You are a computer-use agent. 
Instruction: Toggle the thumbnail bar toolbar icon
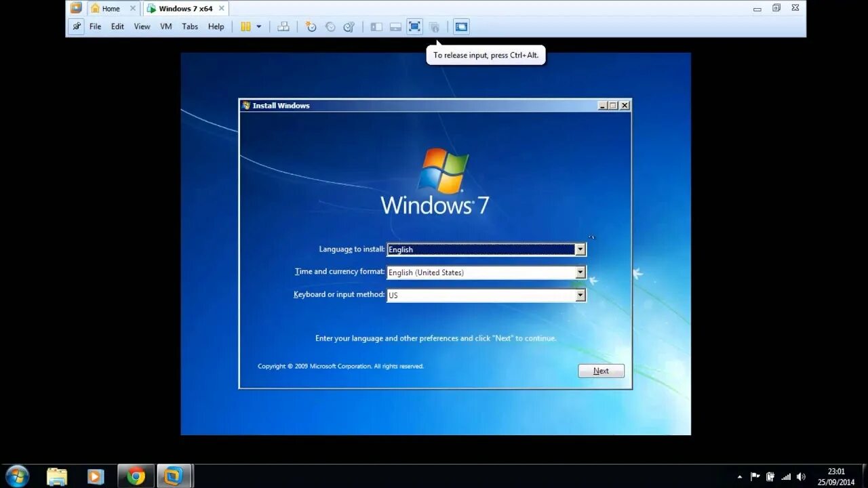(395, 26)
